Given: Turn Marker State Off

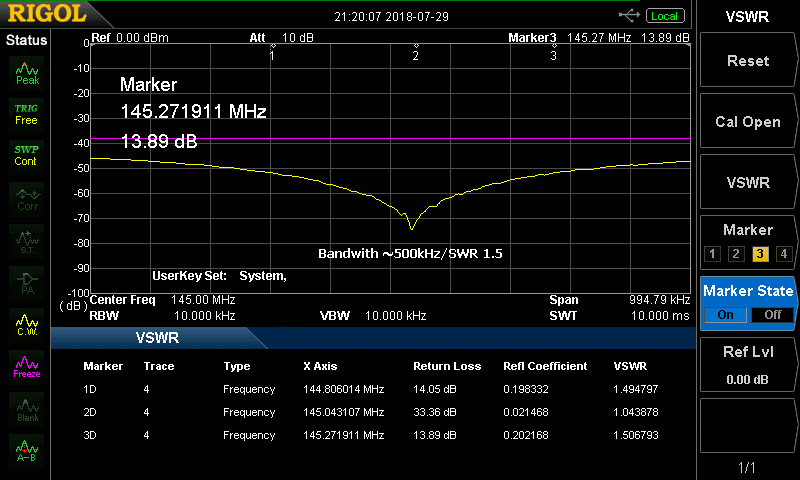Looking at the screenshot, I should point(771,314).
